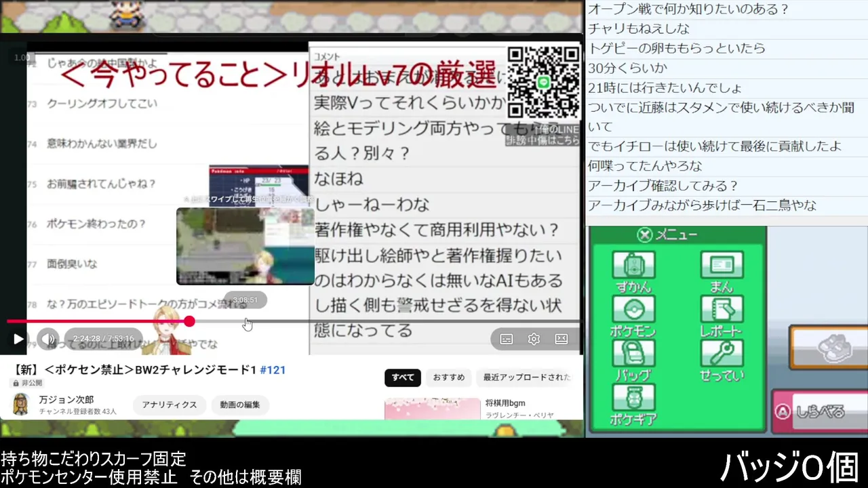Click in-video comment 著作権やなくて商用利用やない？

(x=437, y=230)
